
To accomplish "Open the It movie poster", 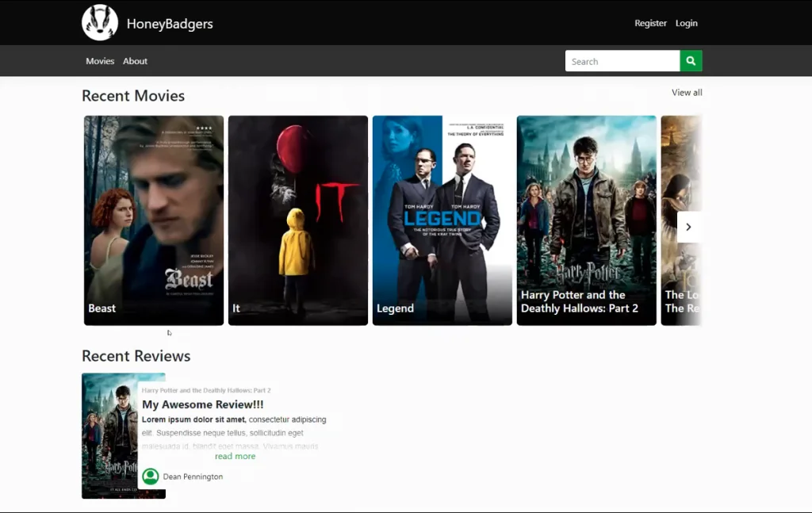I will [298, 220].
